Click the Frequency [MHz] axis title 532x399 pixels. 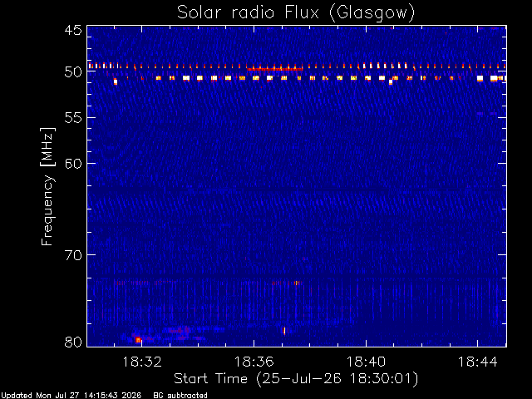pyautogui.click(x=47, y=186)
